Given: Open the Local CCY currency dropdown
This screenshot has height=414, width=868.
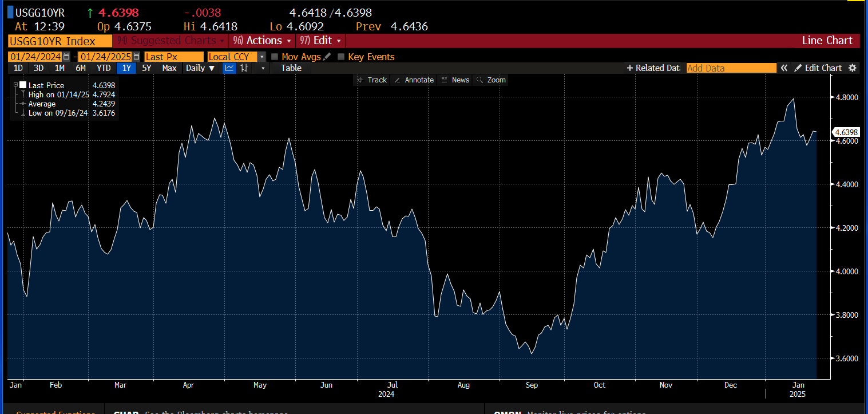Looking at the screenshot, I should click(261, 57).
